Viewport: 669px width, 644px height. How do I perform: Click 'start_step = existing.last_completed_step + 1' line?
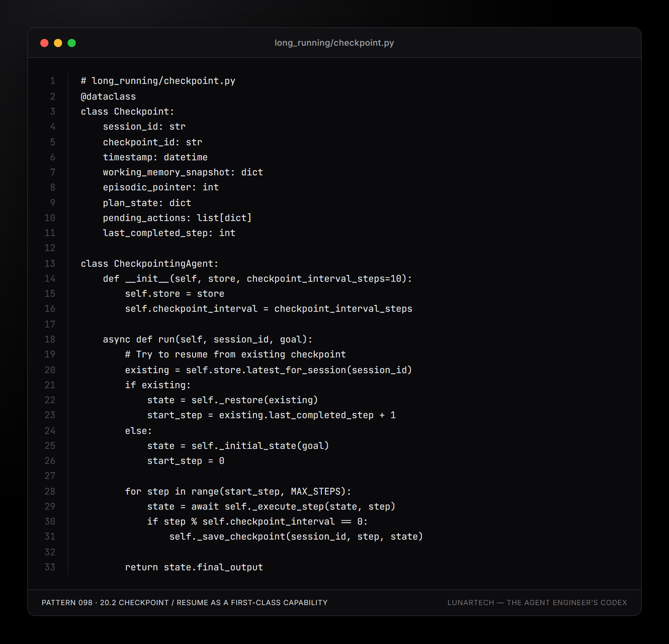(271, 415)
